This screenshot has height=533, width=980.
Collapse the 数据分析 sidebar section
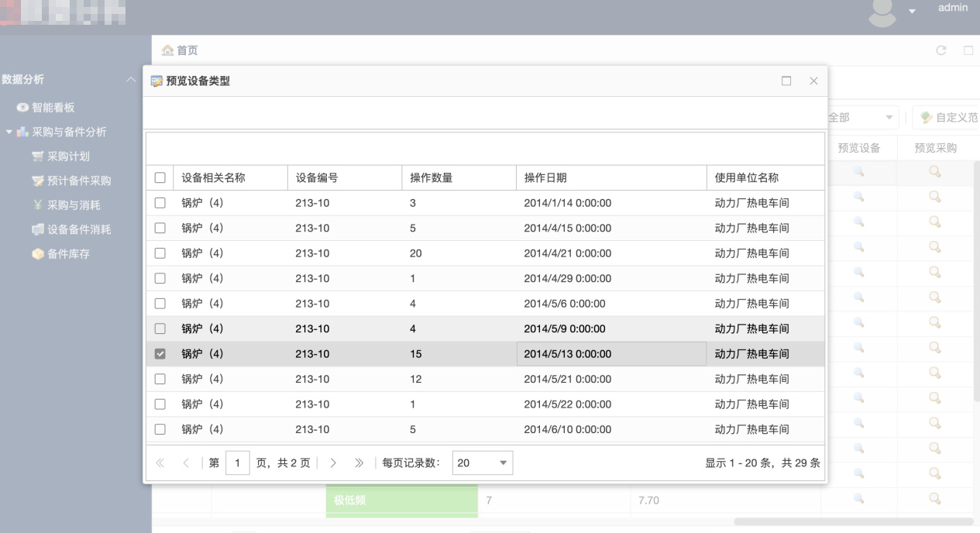point(130,80)
